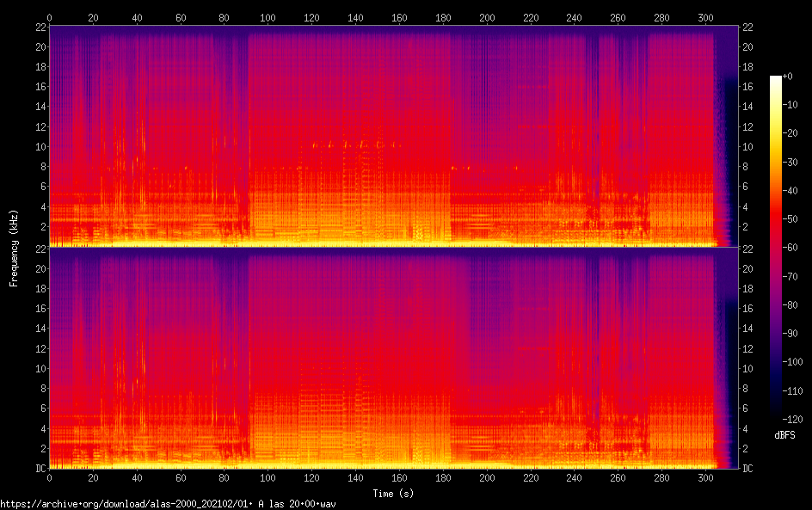The image size is (812, 510).
Task: Click the "-20" value on the dBFS scale
Action: pyautogui.click(x=790, y=133)
